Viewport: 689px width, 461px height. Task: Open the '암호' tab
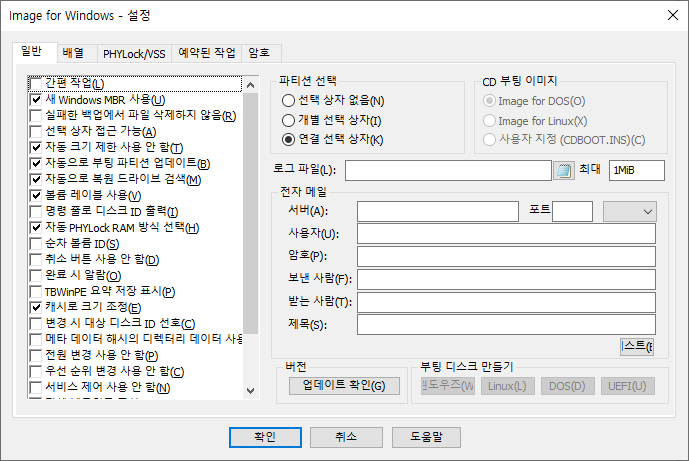point(257,53)
